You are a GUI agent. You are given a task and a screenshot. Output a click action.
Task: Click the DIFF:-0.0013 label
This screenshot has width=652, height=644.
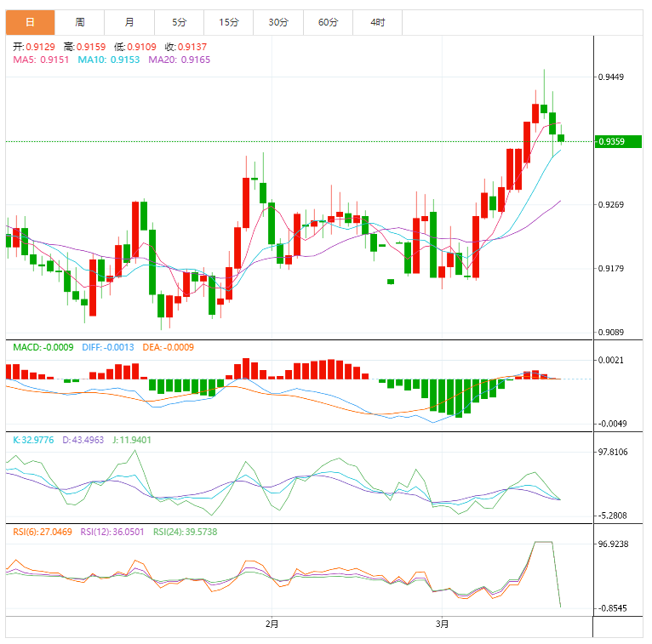tap(108, 347)
